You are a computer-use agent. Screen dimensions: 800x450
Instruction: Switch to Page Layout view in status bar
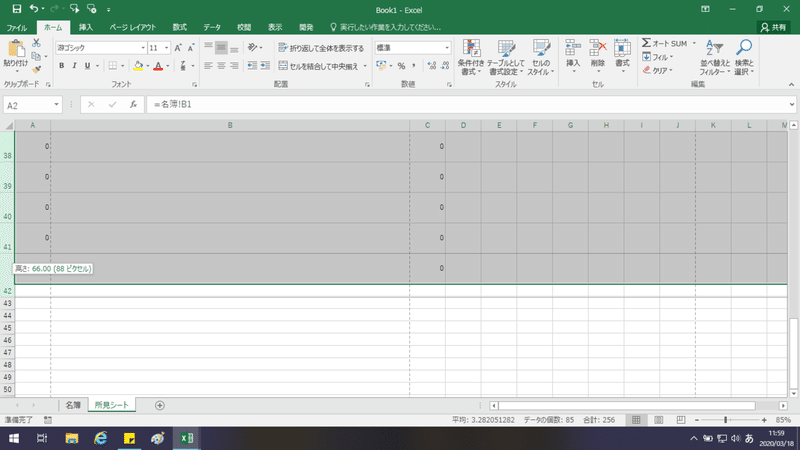coord(658,420)
